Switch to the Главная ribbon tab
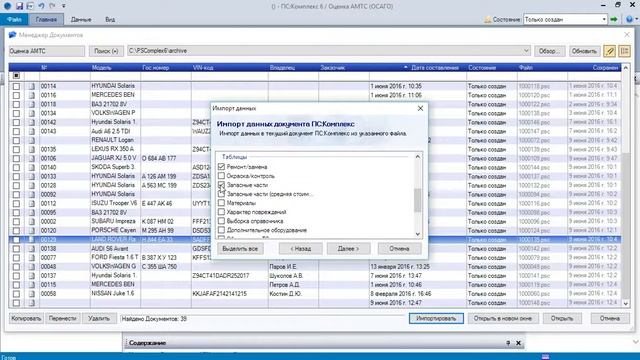The width and height of the screenshot is (640, 360). click(x=46, y=19)
